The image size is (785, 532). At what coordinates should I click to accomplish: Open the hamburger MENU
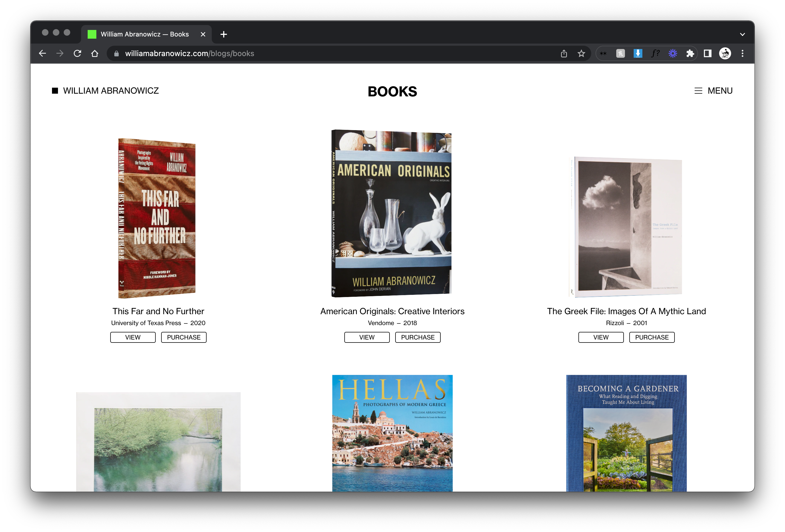click(x=713, y=91)
